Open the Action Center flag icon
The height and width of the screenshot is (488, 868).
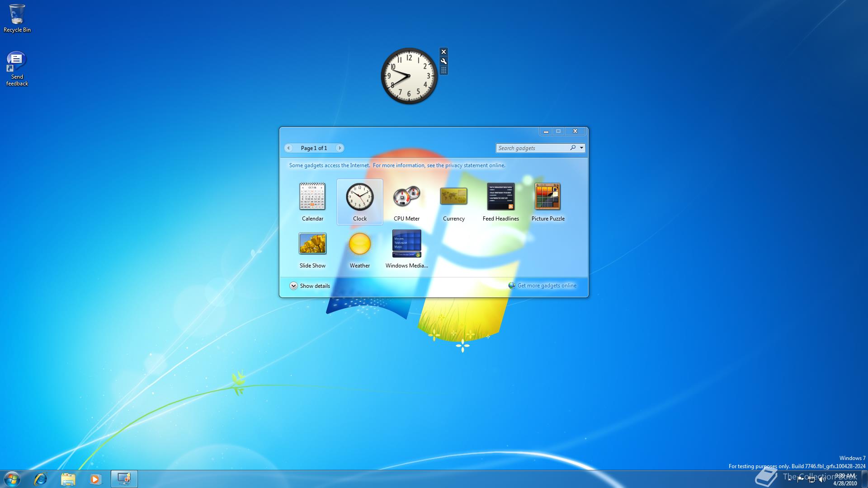pyautogui.click(x=801, y=479)
